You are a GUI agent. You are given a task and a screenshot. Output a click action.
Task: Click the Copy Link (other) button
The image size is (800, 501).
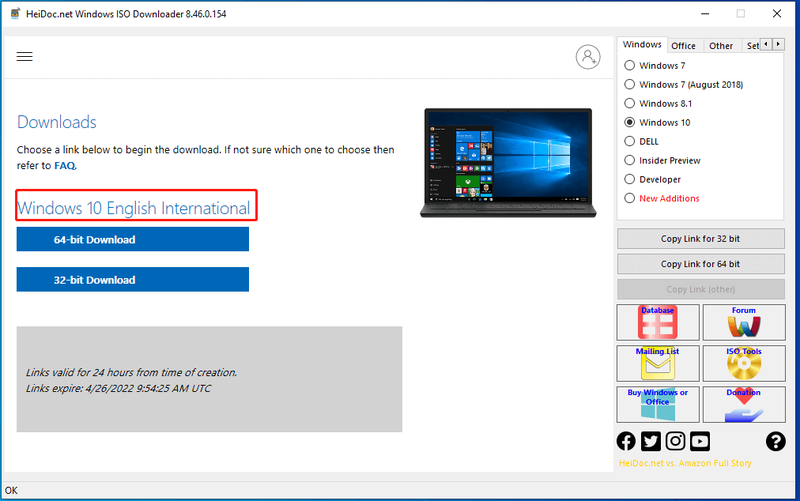(x=701, y=289)
